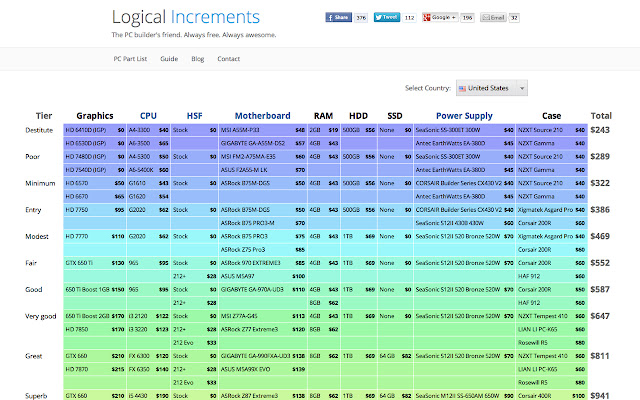Click the $587 total
640x400 pixels.
point(600,289)
